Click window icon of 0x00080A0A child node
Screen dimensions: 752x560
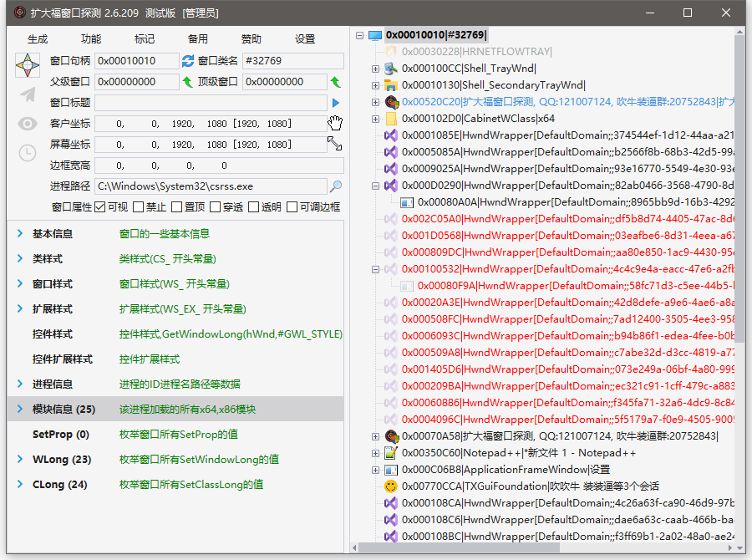coord(407,202)
